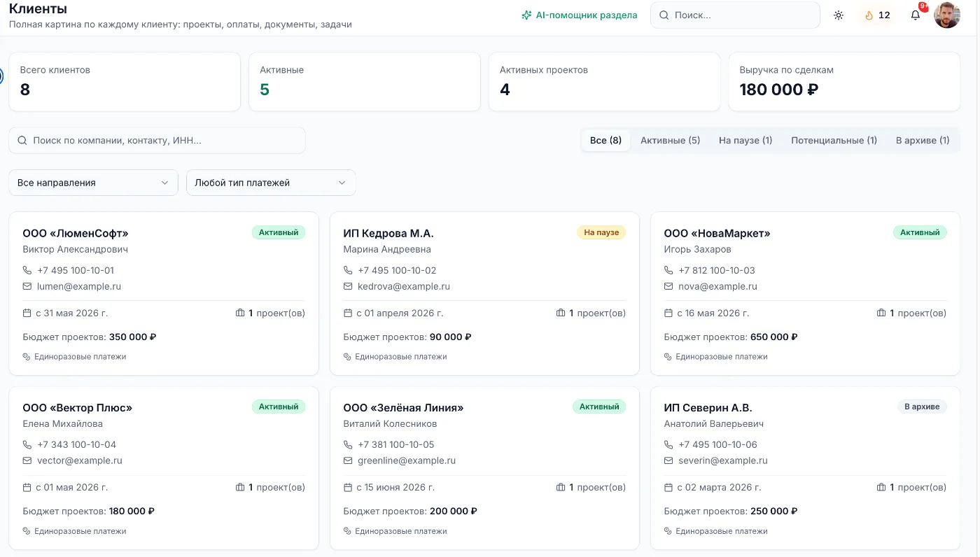Screen dimensions: 980x557
Task: Click the budget value 250 000 ₽
Action: (774, 511)
